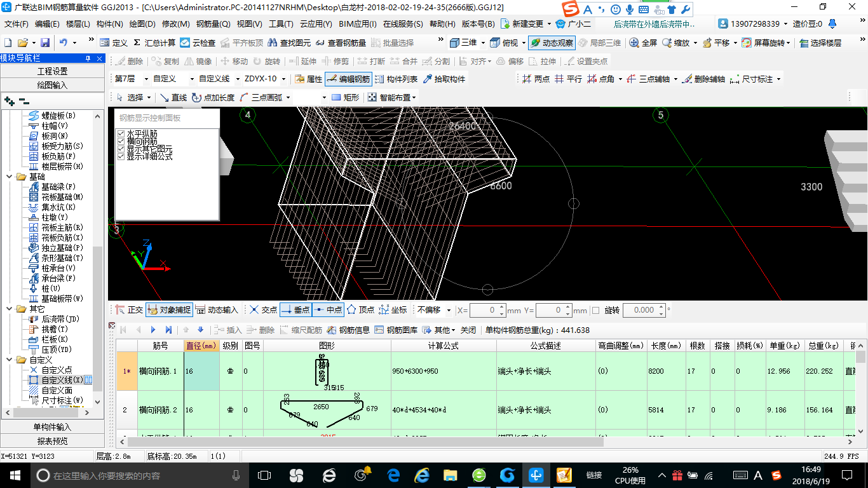Open the 帮助(H) menu
Viewport: 868px width, 488px height.
[442, 24]
